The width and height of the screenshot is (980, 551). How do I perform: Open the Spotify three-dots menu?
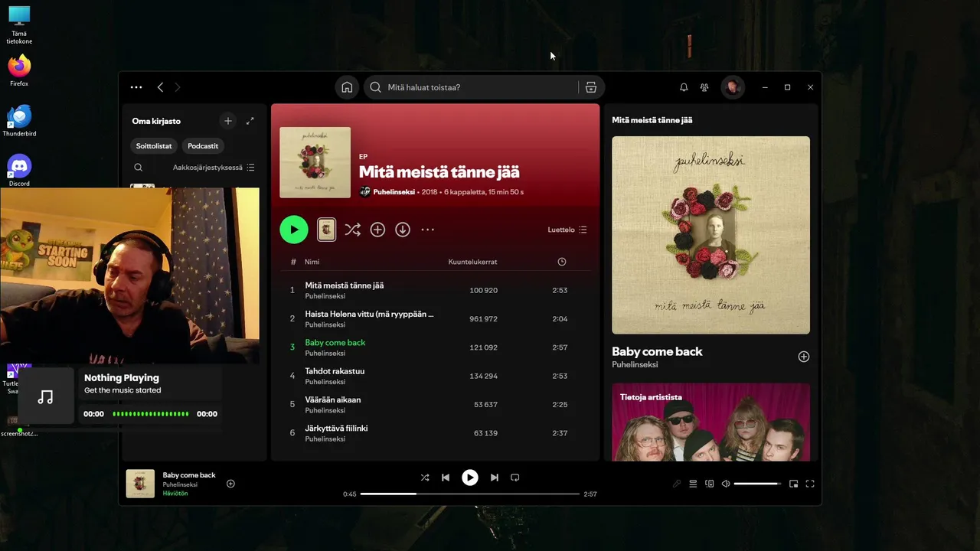point(136,87)
